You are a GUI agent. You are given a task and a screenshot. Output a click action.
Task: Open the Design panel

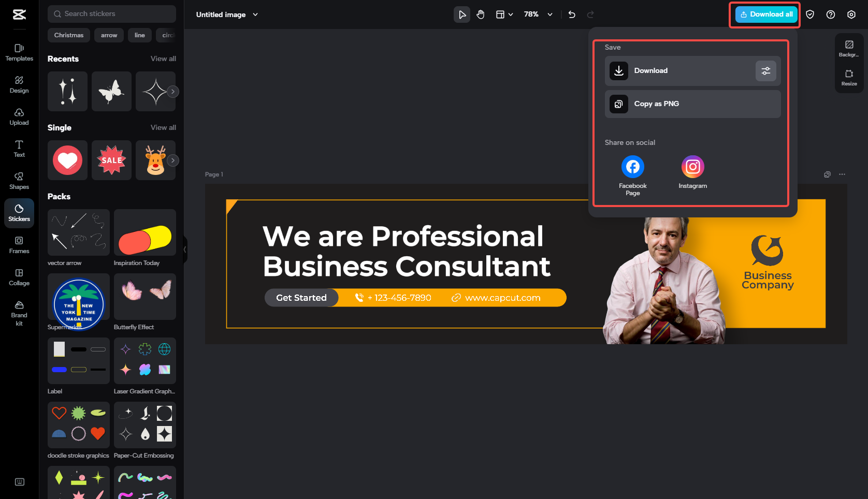[19, 84]
